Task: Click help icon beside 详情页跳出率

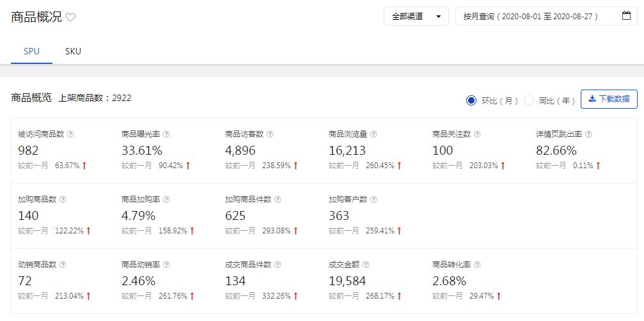Action: pyautogui.click(x=588, y=134)
